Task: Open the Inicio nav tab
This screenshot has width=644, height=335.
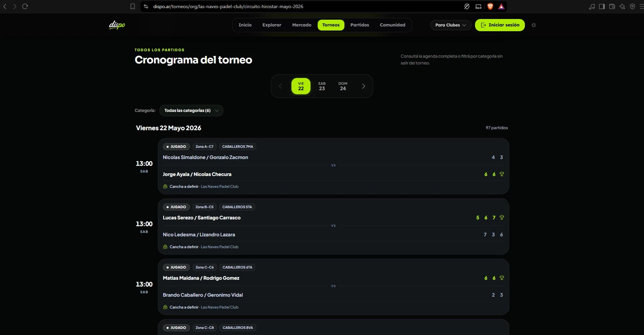Action: click(245, 25)
